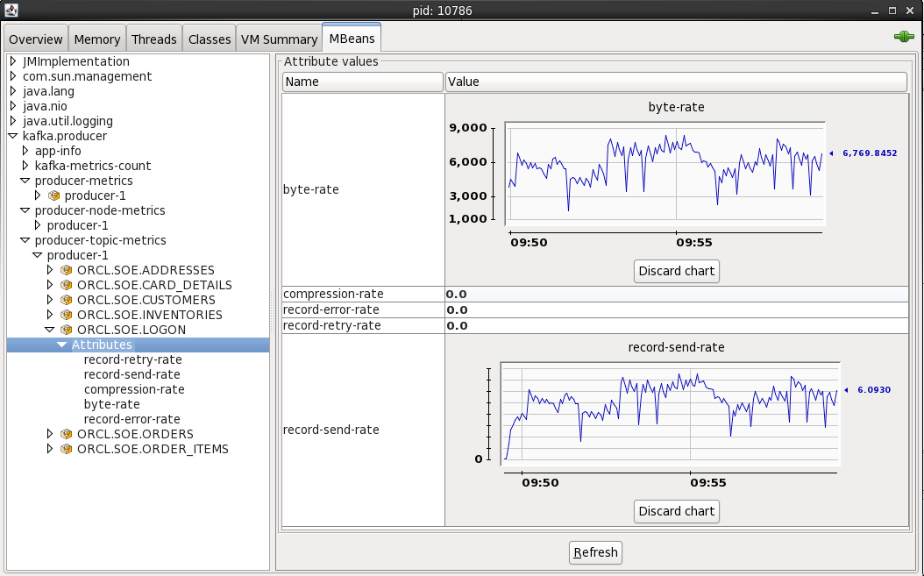This screenshot has height=576, width=924.
Task: Click the ORCL.SOE.CUSTOMERS bean icon
Action: [66, 300]
